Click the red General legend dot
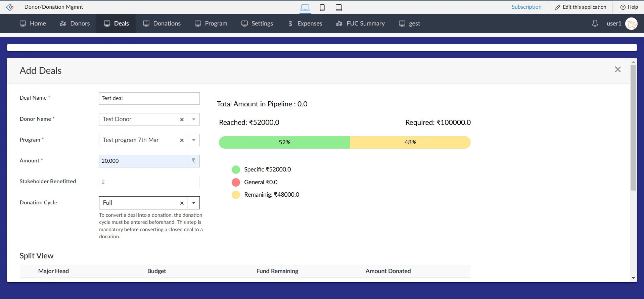The width and height of the screenshot is (644, 299). (236, 182)
